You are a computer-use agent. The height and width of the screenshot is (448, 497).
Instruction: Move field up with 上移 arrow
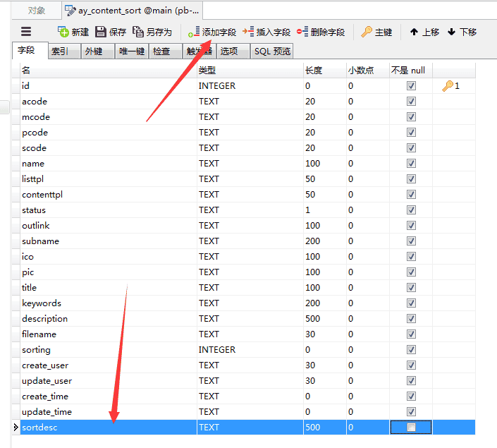tap(415, 32)
